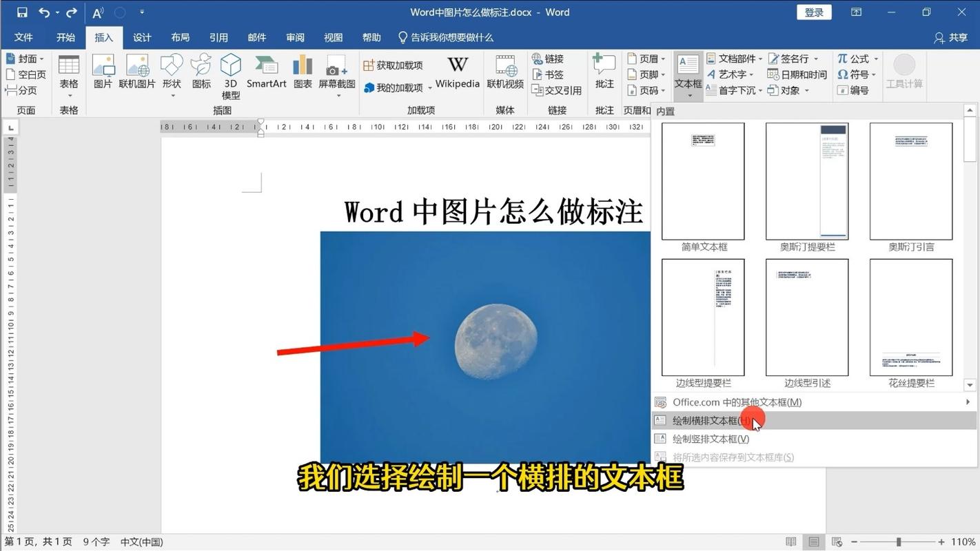Click the zoom slider handle
Image resolution: width=980 pixels, height=551 pixels.
coord(898,542)
